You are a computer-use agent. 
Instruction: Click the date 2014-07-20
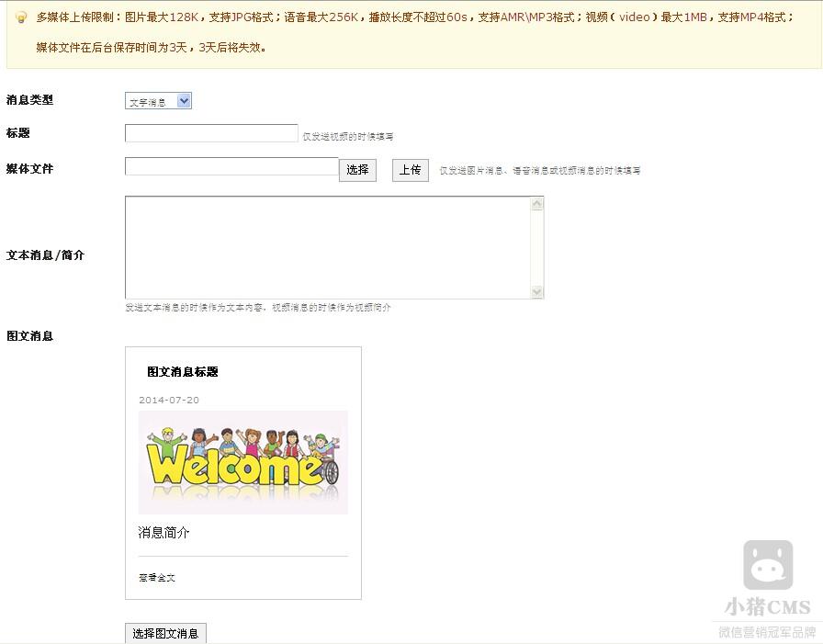[x=169, y=400]
